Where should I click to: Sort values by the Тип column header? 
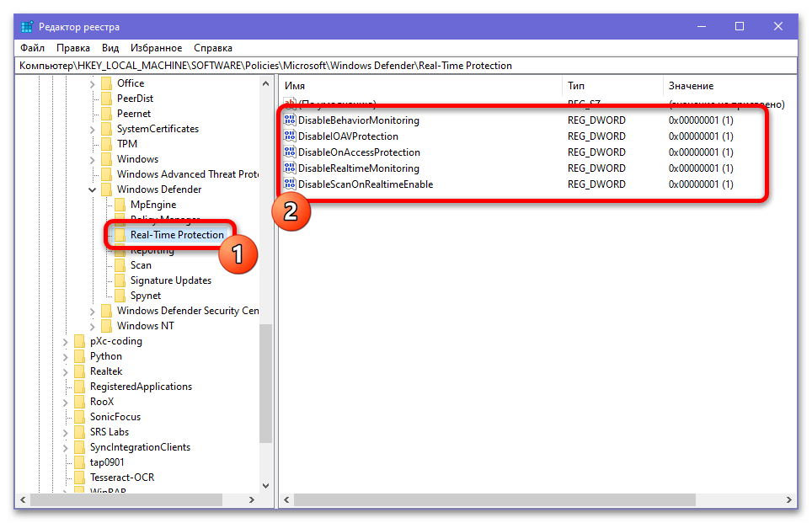click(x=612, y=86)
